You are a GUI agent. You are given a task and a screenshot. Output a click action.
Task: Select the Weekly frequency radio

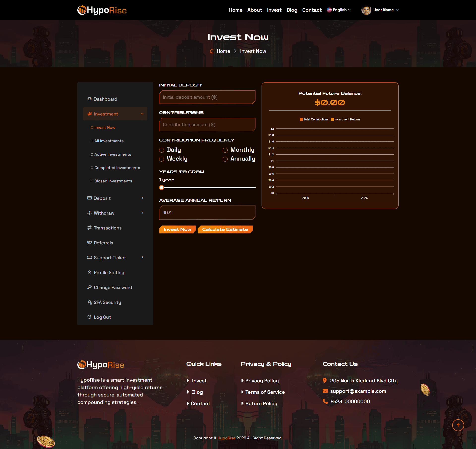coord(162,159)
